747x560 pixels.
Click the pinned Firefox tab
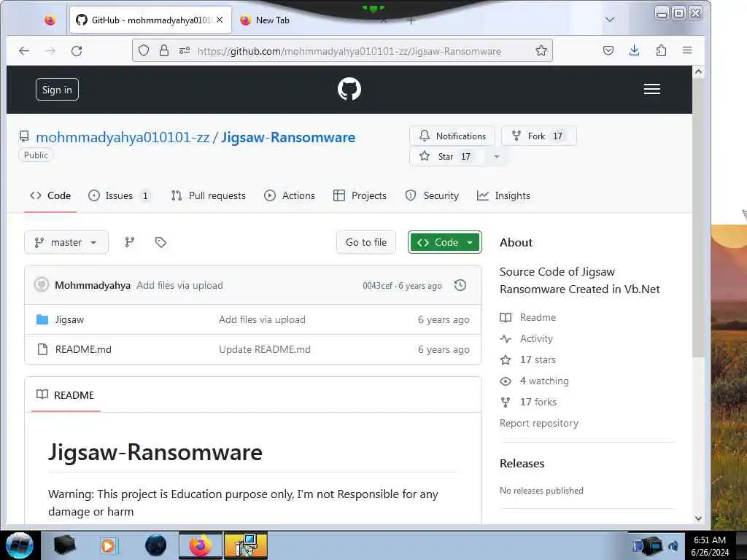point(50,20)
